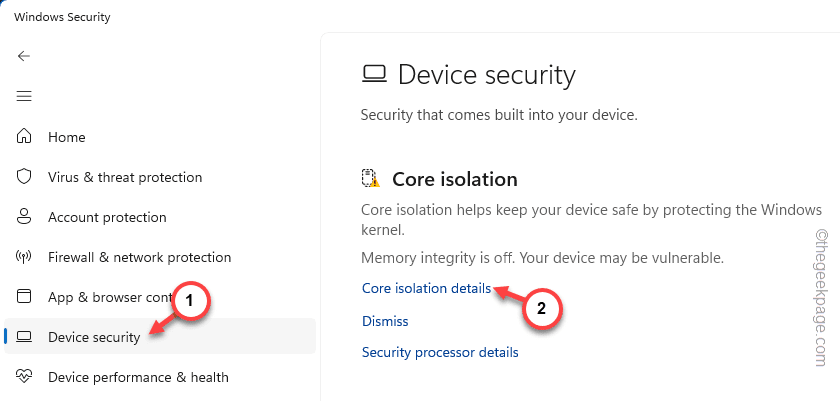
Task: Click the Device performance & health heart icon
Action: [x=24, y=377]
